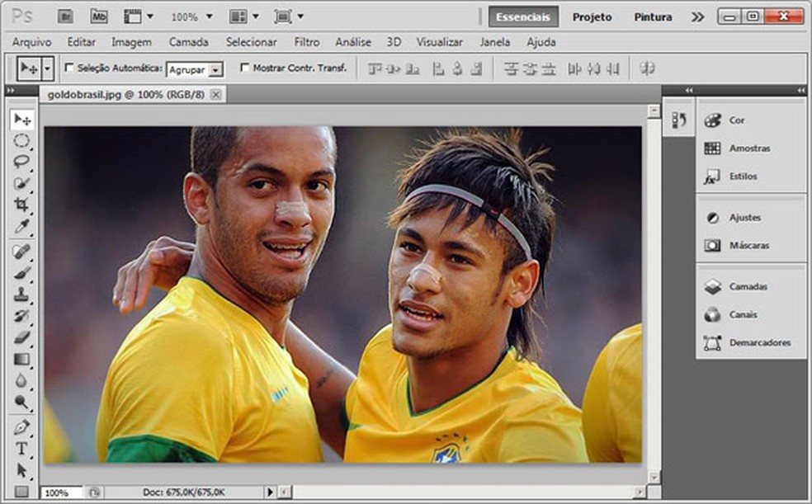The height and width of the screenshot is (504, 812).
Task: Select the Move tool in toolbox
Action: point(22,120)
